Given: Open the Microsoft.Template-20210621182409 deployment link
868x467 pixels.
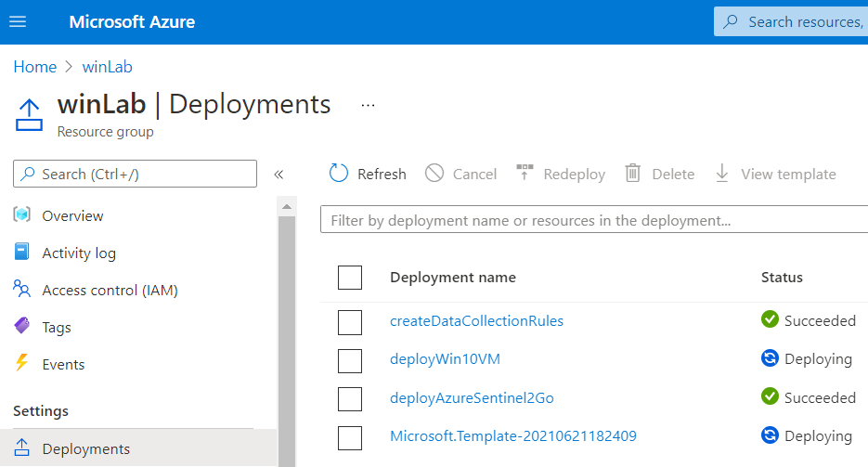Looking at the screenshot, I should (x=513, y=436).
